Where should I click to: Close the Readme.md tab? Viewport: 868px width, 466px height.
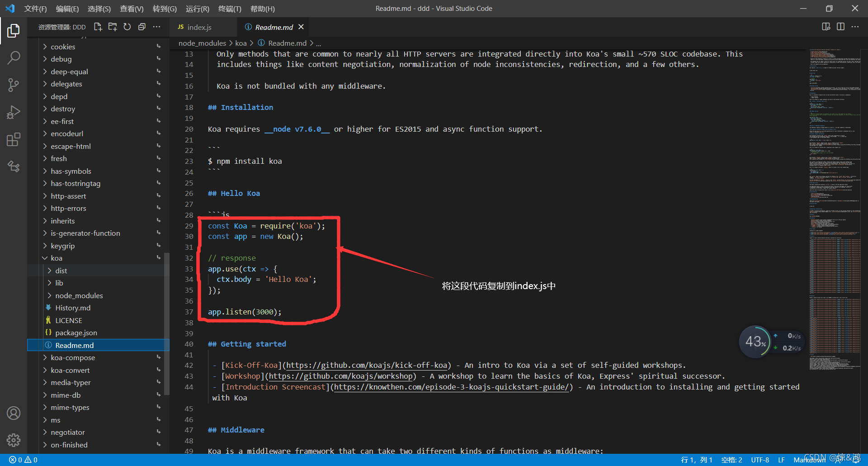click(301, 27)
